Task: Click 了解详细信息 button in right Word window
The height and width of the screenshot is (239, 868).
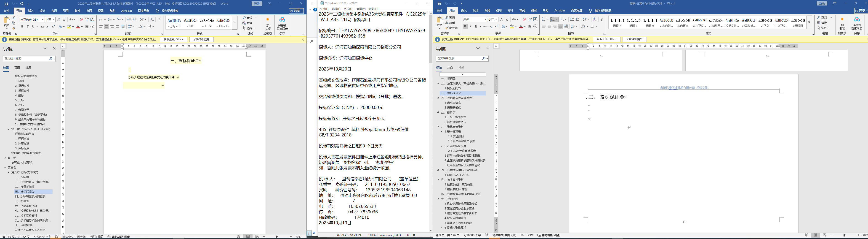Action: click(634, 39)
